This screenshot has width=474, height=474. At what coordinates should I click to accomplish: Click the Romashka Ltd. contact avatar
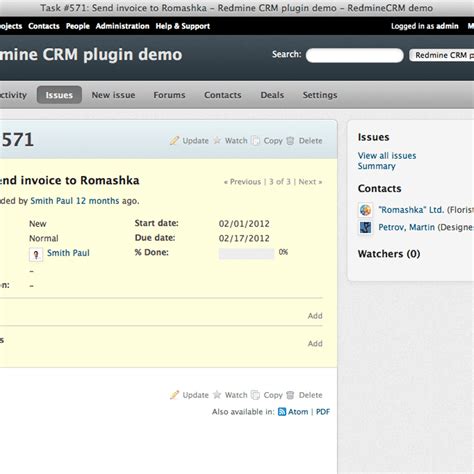point(365,210)
